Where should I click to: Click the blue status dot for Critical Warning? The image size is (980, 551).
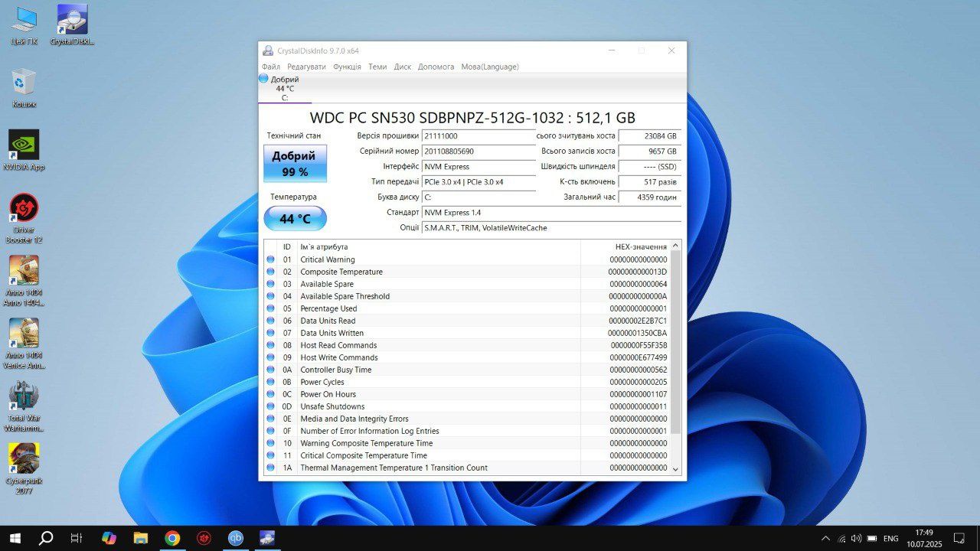(270, 259)
